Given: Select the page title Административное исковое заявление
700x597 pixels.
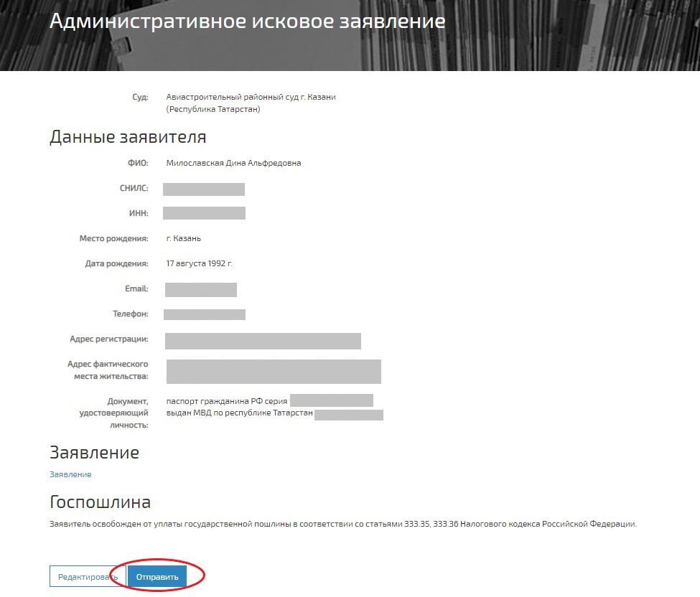Looking at the screenshot, I should [x=247, y=21].
